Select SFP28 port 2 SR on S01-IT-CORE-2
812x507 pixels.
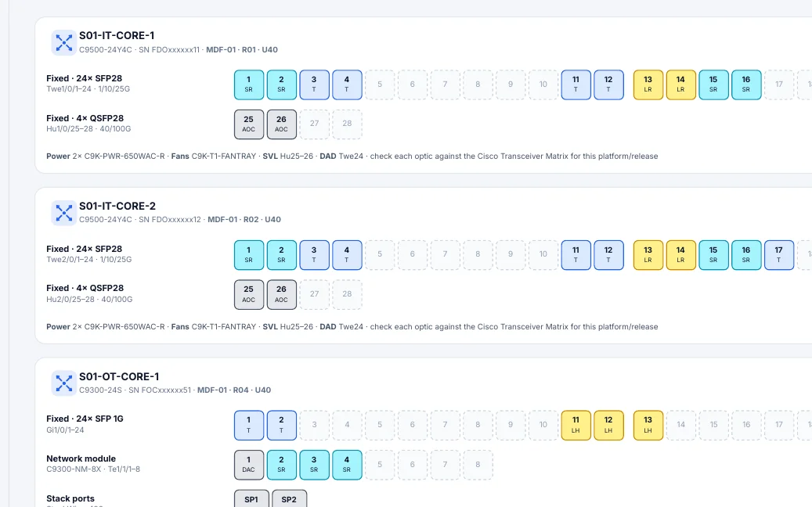coord(281,255)
